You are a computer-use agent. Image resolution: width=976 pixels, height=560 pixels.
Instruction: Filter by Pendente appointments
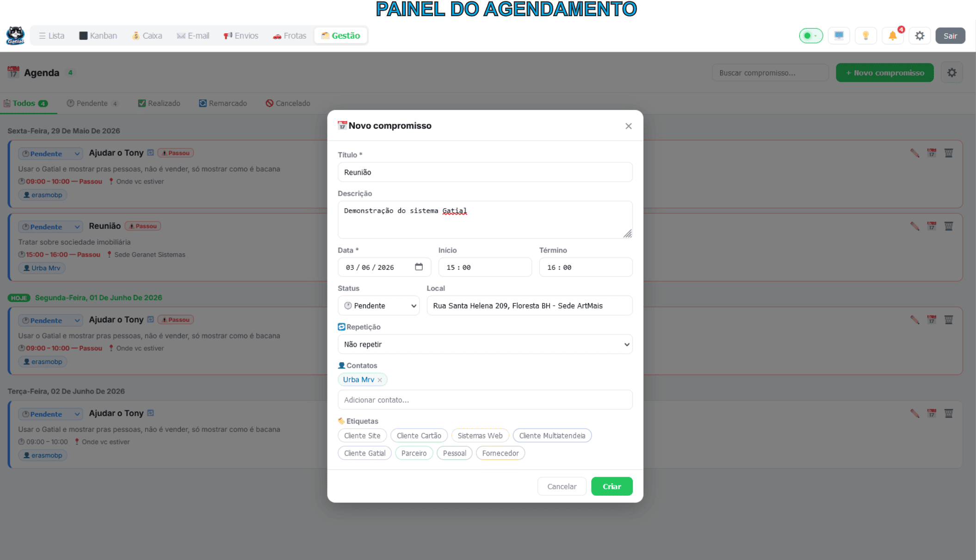click(93, 103)
